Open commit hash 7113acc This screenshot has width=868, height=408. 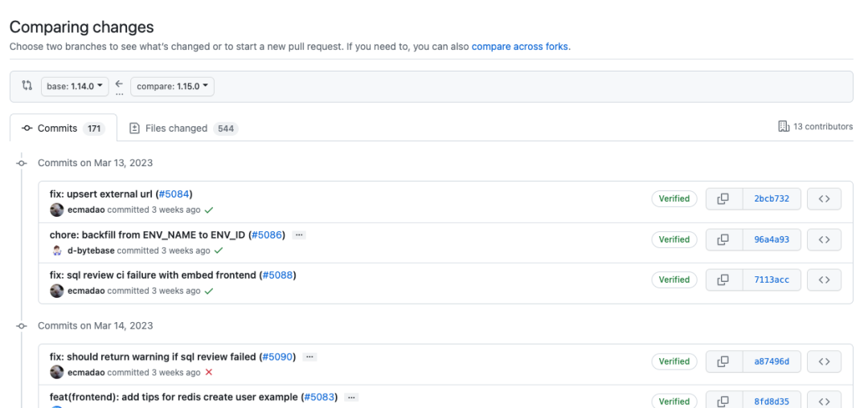[772, 279]
